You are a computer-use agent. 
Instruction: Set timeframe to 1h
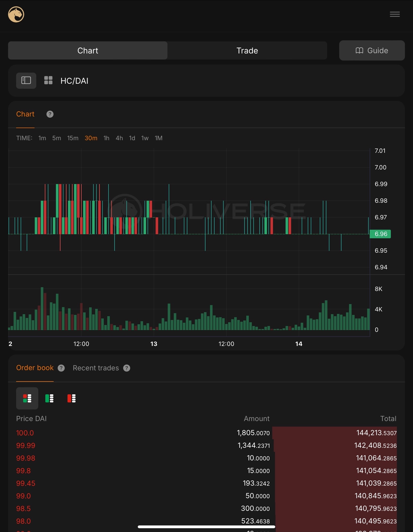106,138
